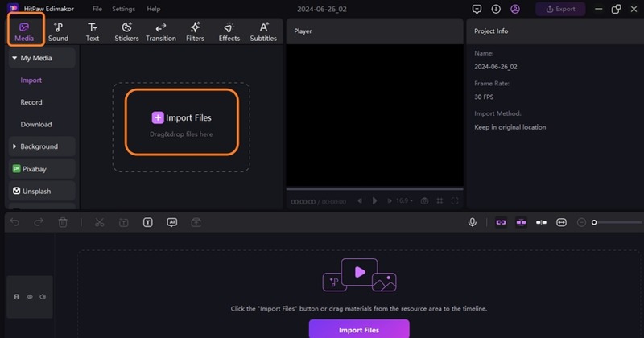Open the feedback message icon

[477, 9]
